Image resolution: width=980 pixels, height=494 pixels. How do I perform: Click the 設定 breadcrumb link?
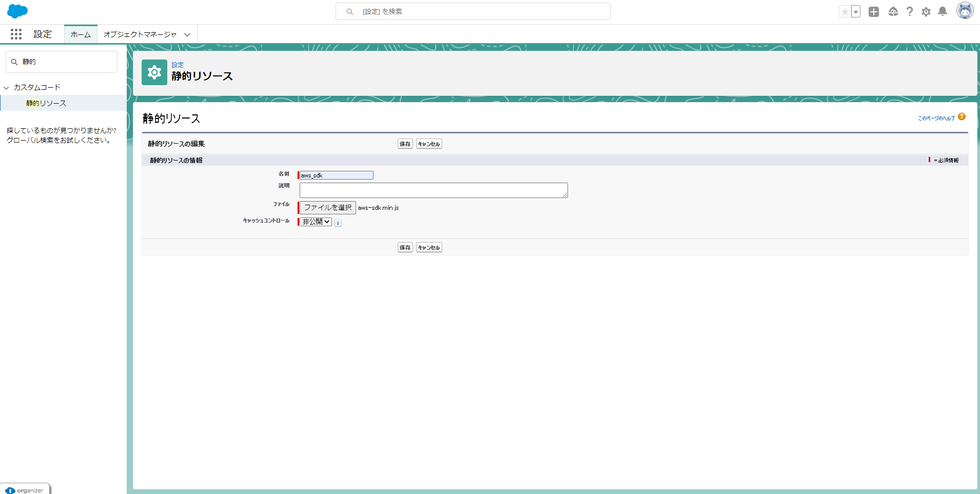coord(178,65)
